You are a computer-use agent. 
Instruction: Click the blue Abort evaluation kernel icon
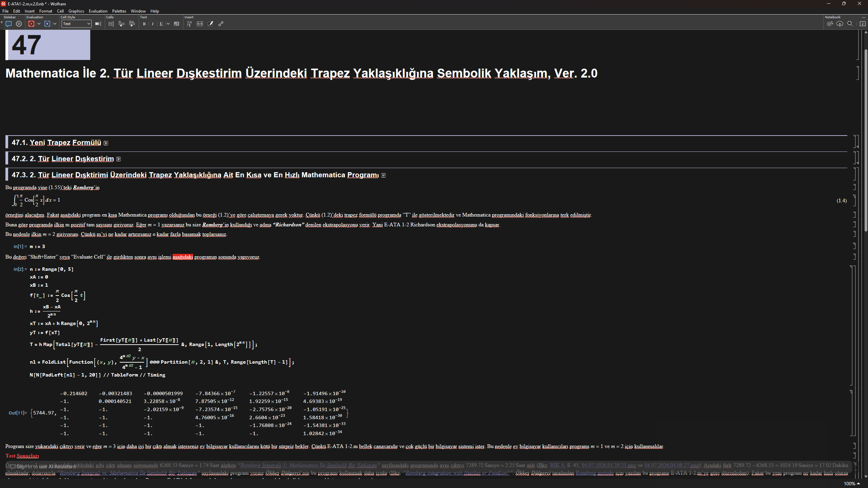(47, 24)
